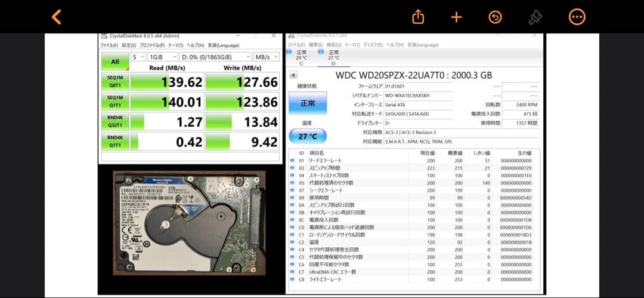The height and width of the screenshot is (298, 644).
Task: Click status dot for リードエラーレート row
Action: tap(292, 161)
